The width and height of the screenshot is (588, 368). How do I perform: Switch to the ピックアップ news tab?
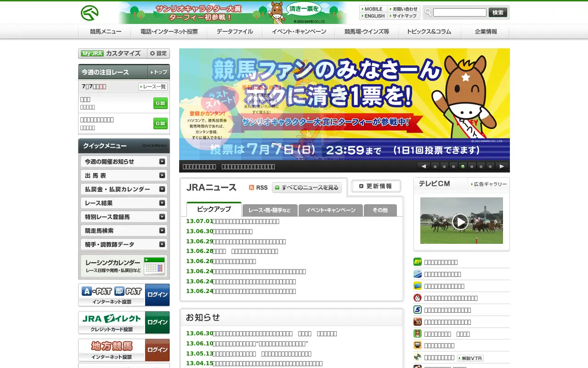click(214, 209)
